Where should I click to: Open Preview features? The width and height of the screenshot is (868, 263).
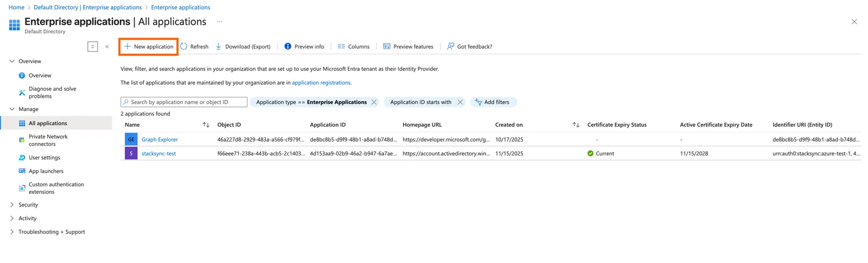click(x=409, y=47)
